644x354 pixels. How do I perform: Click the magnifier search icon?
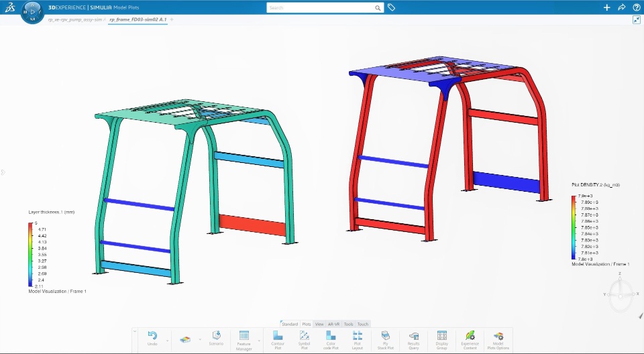[378, 8]
